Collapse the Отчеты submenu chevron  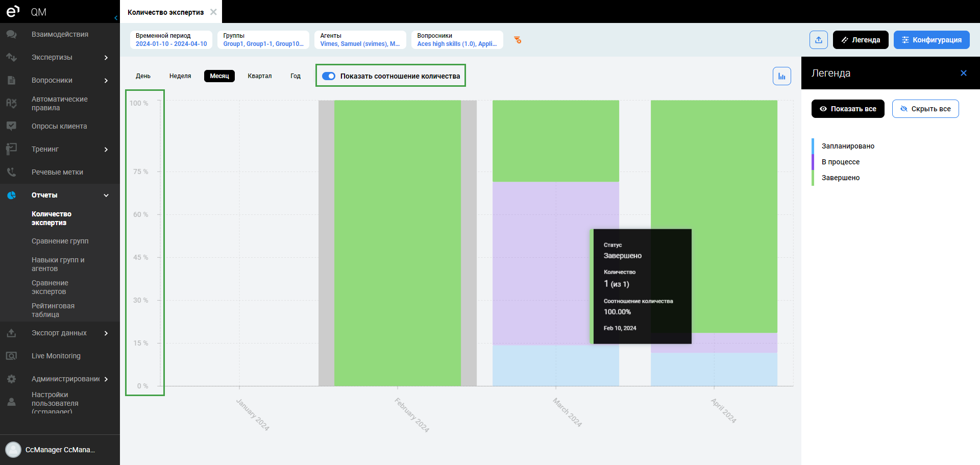click(106, 195)
